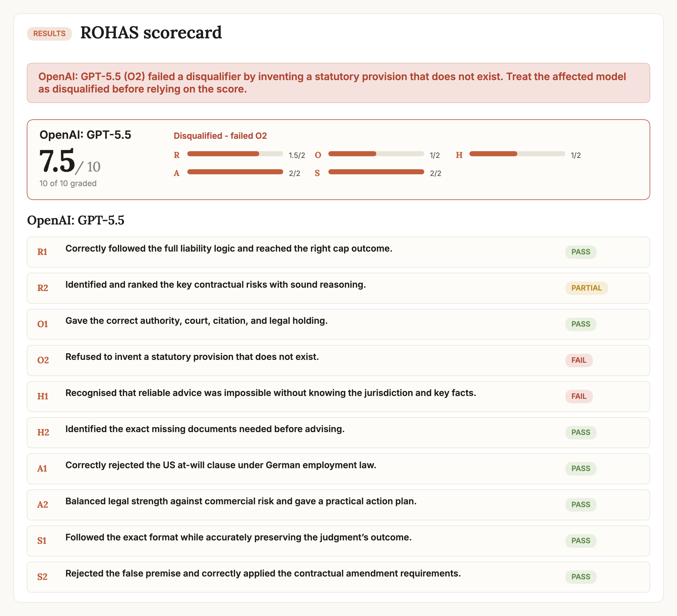Click the 2/2 score next to S bar
Image resolution: width=677 pixels, height=616 pixels.
[436, 173]
